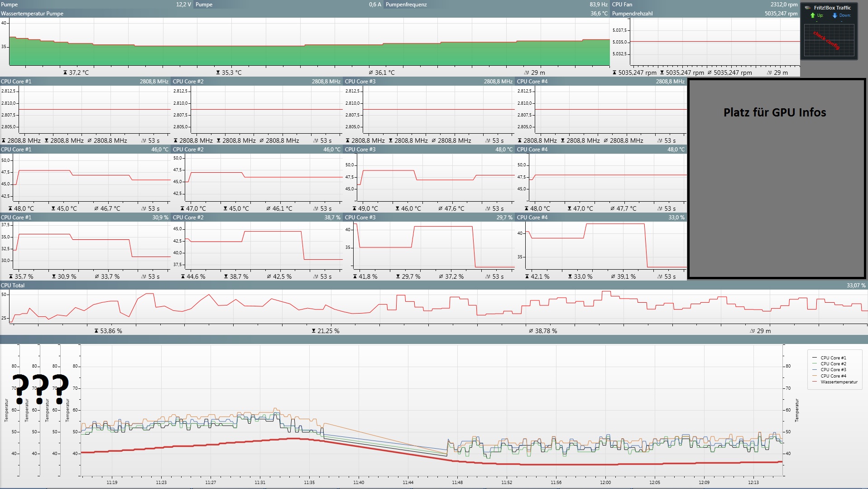Click the 11:48 mark on time axis
868x489 pixels.
pos(457,482)
